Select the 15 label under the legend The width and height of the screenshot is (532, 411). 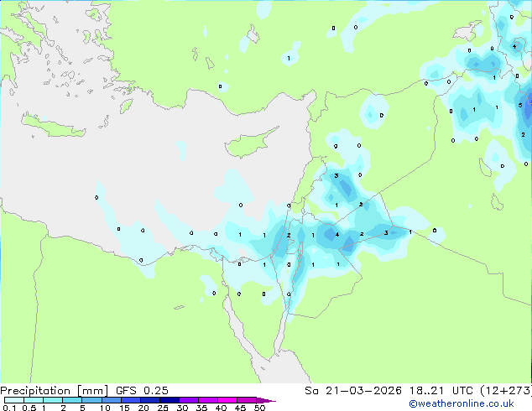(x=124, y=408)
